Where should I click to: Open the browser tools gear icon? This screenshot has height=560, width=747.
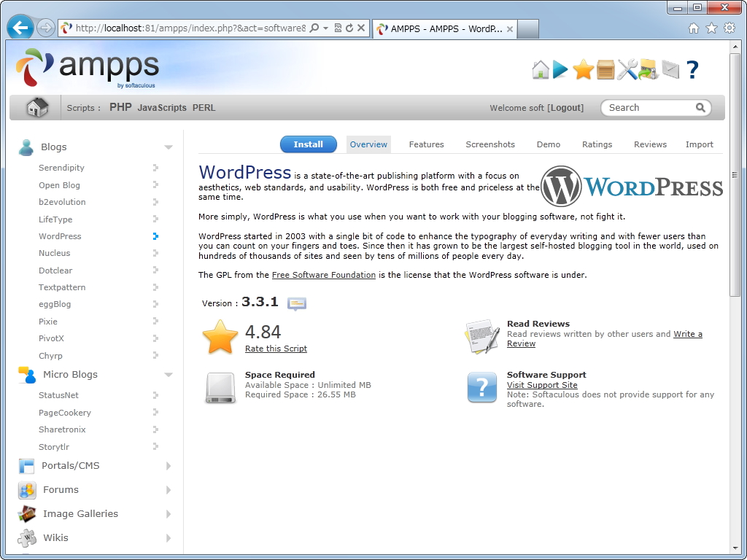(729, 28)
